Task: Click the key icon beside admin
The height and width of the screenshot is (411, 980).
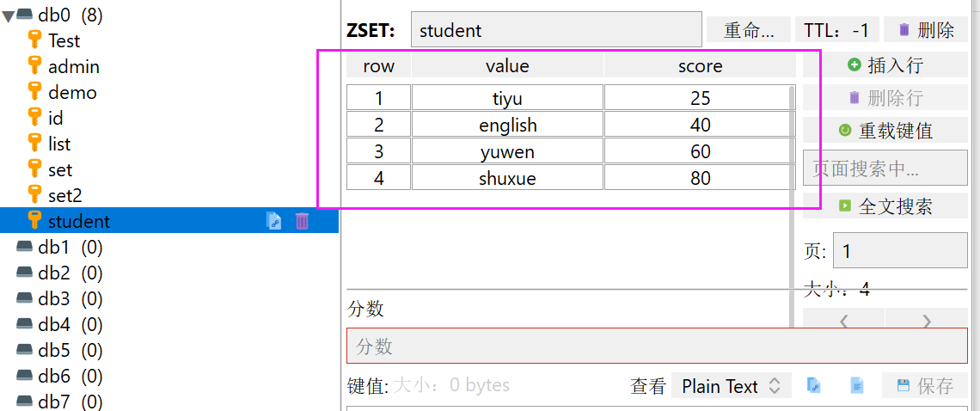Action: click(x=35, y=65)
